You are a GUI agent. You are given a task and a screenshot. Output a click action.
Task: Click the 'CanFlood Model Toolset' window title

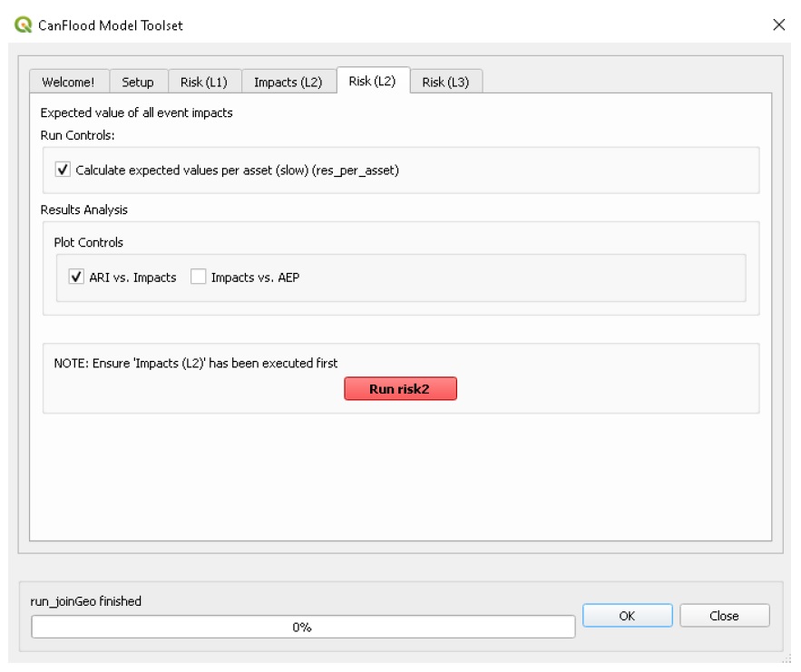tap(111, 25)
